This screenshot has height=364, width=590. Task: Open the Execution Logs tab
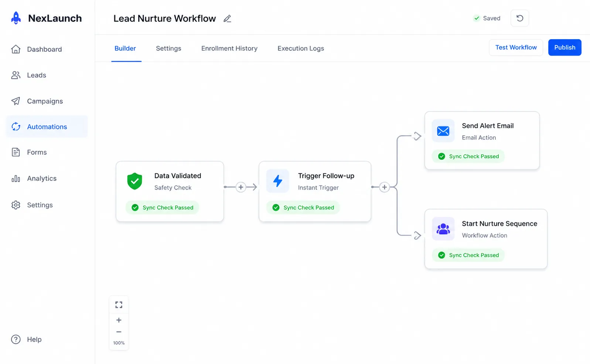click(x=301, y=48)
